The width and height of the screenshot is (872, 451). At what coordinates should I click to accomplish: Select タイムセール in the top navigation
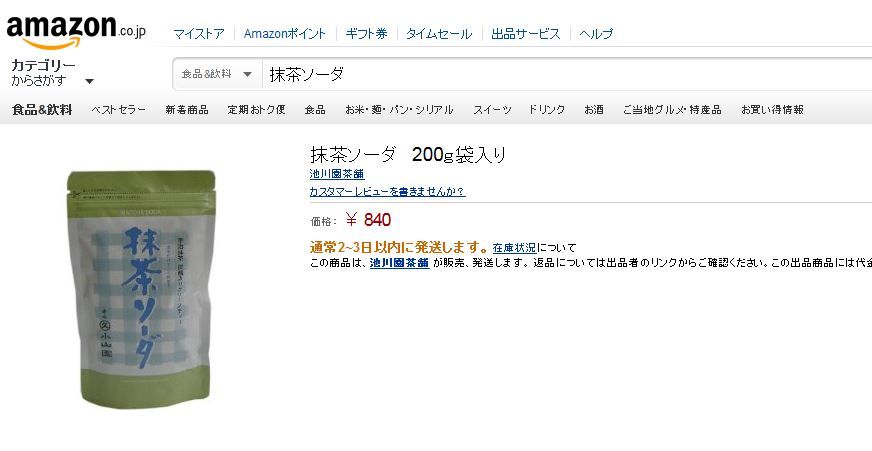(x=439, y=34)
